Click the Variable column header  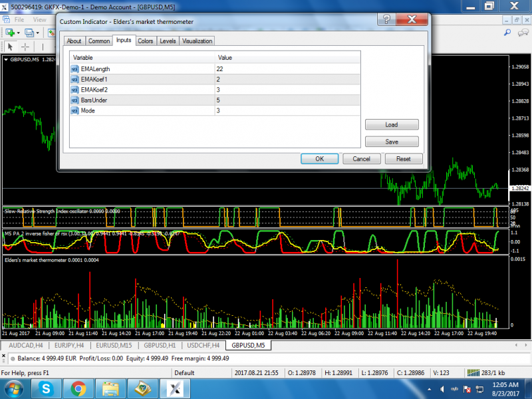tap(142, 58)
